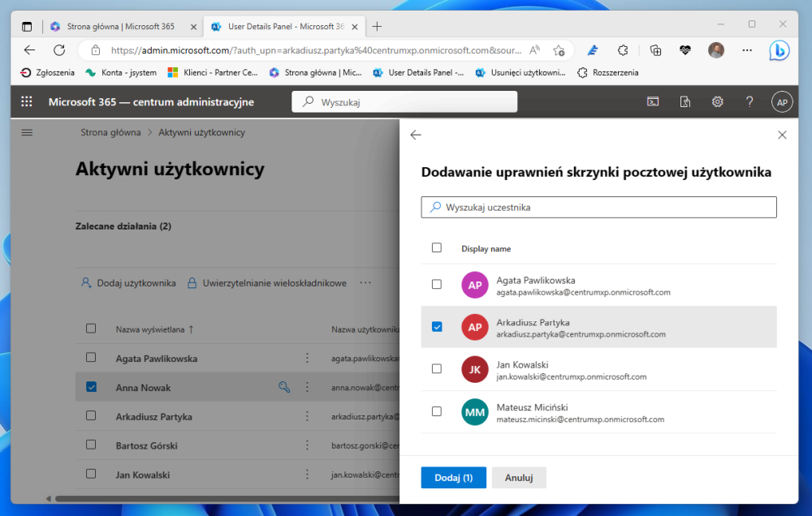Check Agata Pawlikowska in the panel list
The image size is (812, 516).
[x=437, y=284]
